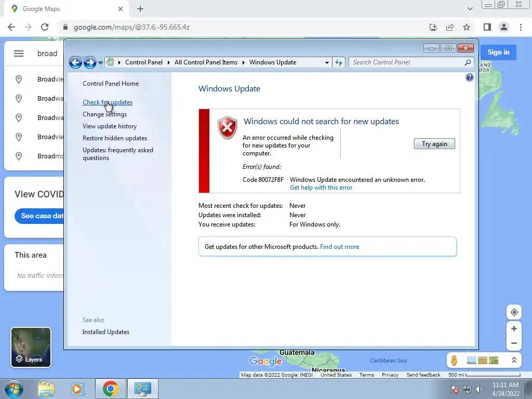Click the Control Panel back arrow button
This screenshot has height=399, width=532.
[75, 62]
